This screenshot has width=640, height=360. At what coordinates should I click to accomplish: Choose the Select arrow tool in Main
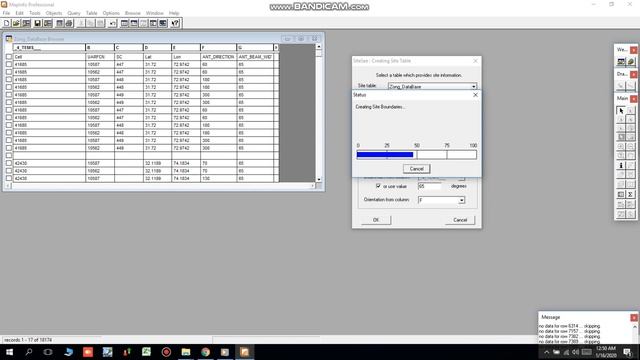click(x=621, y=111)
